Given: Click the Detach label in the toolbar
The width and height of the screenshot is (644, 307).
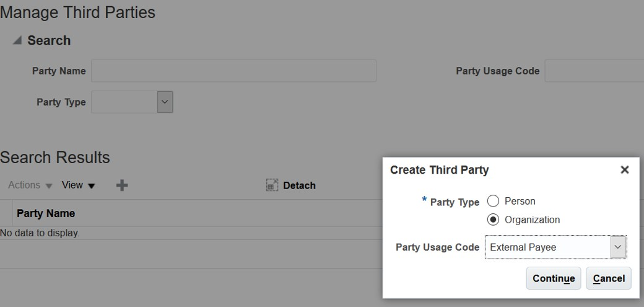Looking at the screenshot, I should pos(299,185).
